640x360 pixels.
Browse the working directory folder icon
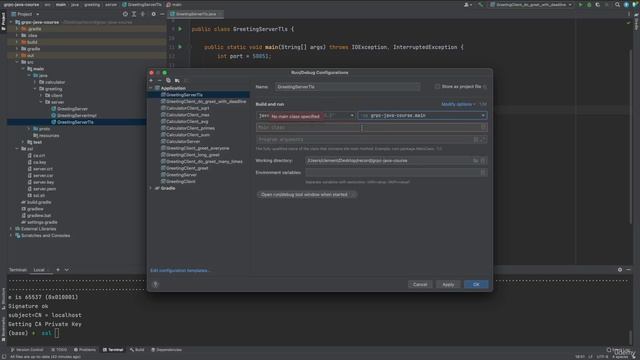(x=476, y=161)
